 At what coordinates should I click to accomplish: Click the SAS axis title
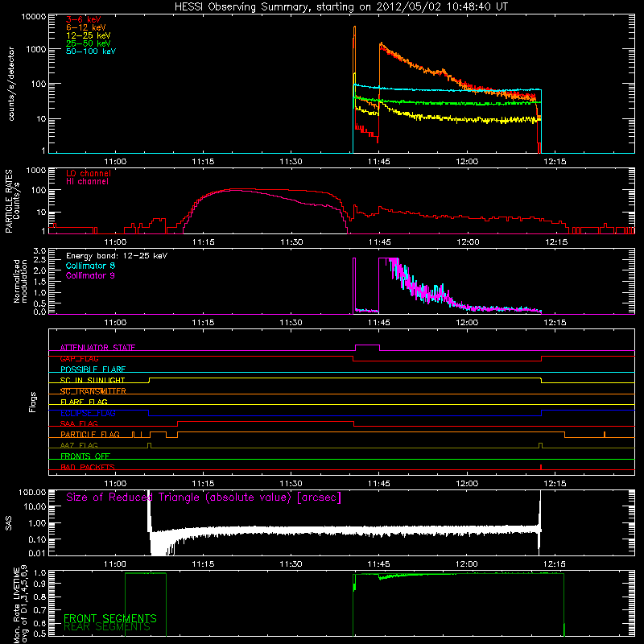click(x=9, y=523)
